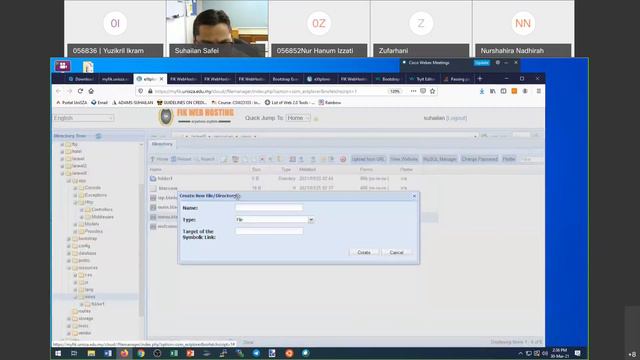This screenshot has width=640, height=360.
Task: Select the vendor folder in tree
Action: (85, 333)
